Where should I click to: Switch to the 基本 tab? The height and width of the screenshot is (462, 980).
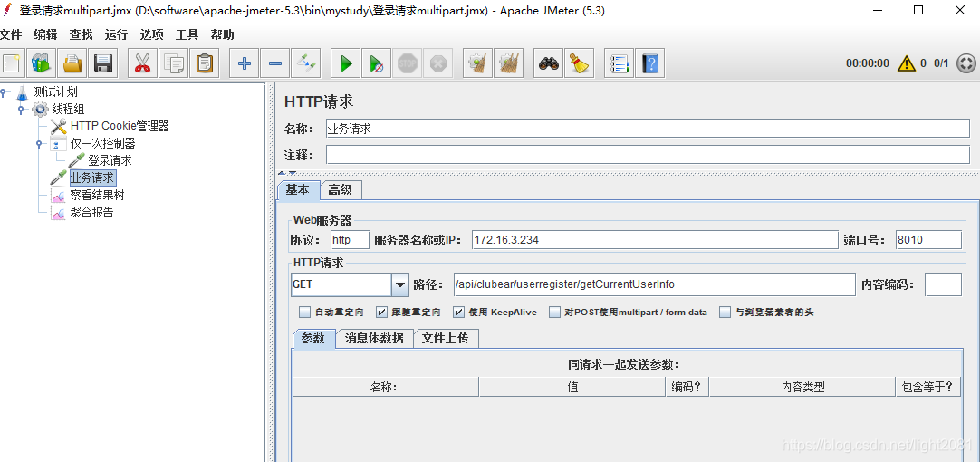(x=297, y=190)
